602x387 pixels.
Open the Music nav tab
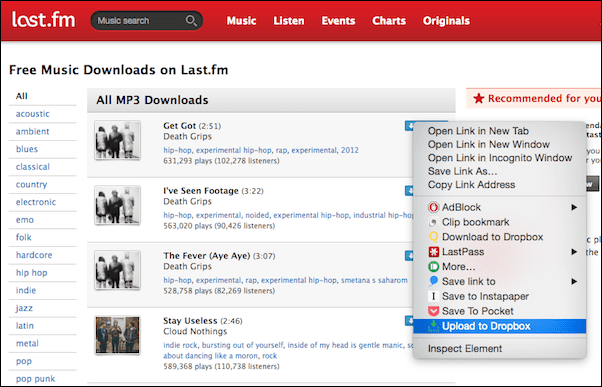(241, 21)
